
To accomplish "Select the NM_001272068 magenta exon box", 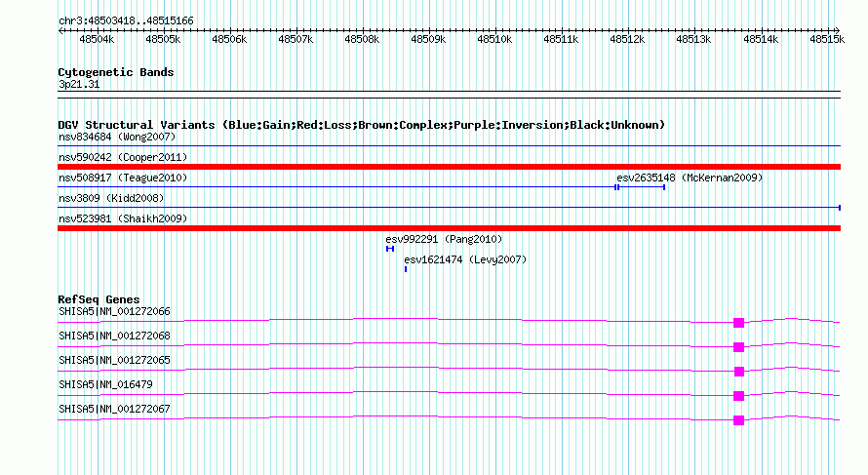I will [x=738, y=347].
